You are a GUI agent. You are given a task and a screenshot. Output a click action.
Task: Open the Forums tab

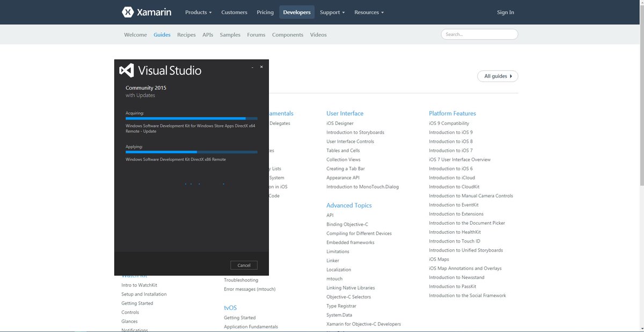click(256, 35)
